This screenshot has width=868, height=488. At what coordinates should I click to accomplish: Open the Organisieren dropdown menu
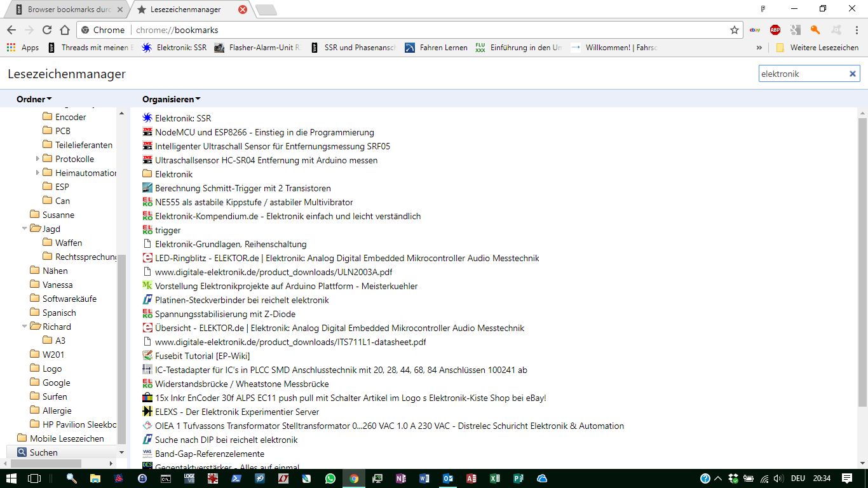[172, 99]
